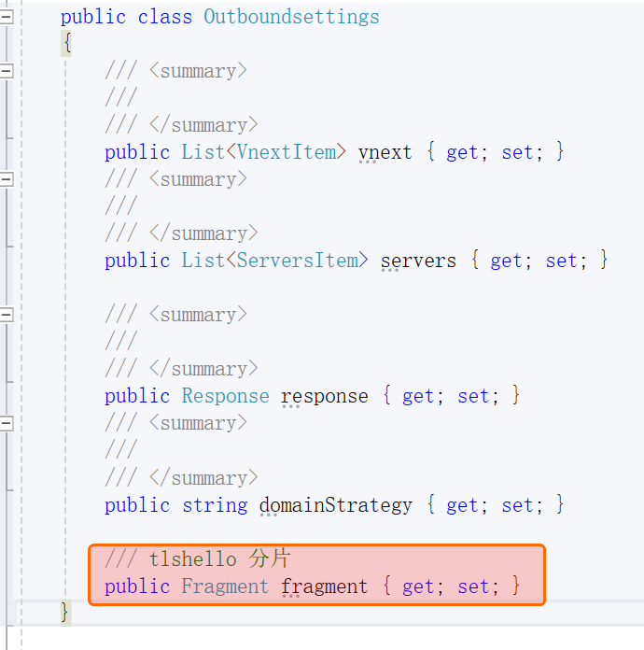
Task: Place cursor on servers property name
Action: coord(418,261)
